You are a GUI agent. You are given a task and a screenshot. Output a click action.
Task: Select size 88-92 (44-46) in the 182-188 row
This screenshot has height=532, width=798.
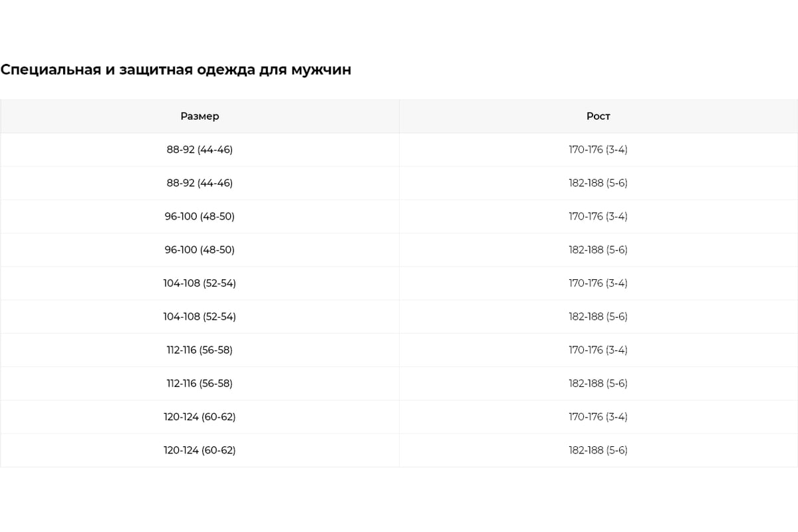point(199,183)
